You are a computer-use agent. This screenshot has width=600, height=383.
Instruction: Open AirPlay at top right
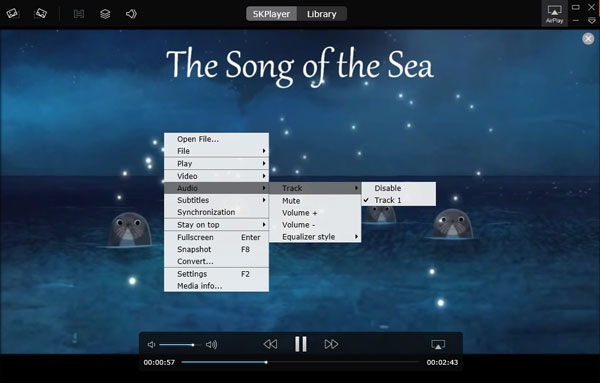(554, 14)
